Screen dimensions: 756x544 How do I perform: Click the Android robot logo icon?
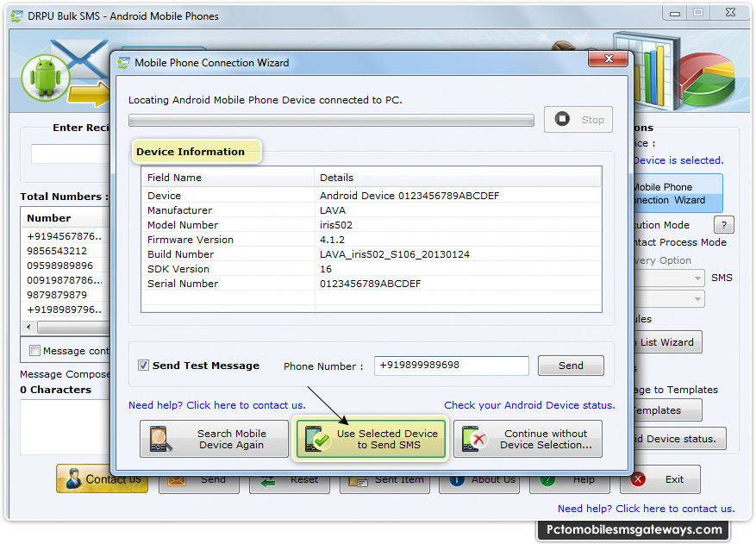point(46,78)
